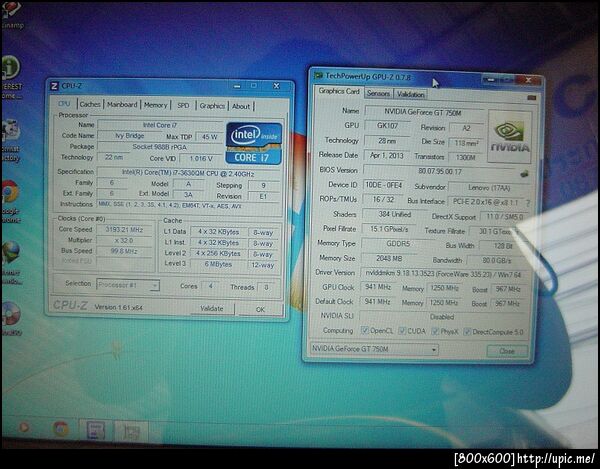Select the SPD tab in CPU-Z
The width and height of the screenshot is (600, 469).
coord(183,105)
